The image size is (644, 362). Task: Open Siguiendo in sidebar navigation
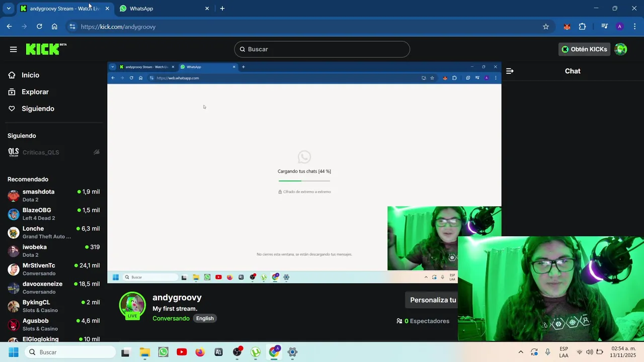tap(38, 109)
